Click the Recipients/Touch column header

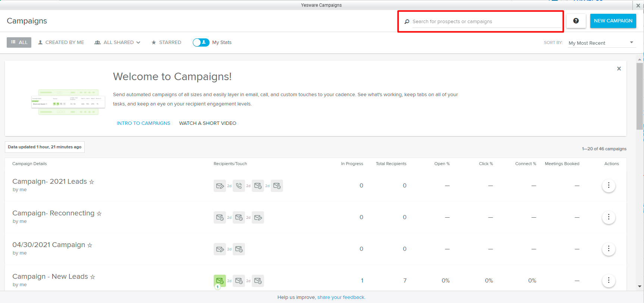(x=230, y=164)
